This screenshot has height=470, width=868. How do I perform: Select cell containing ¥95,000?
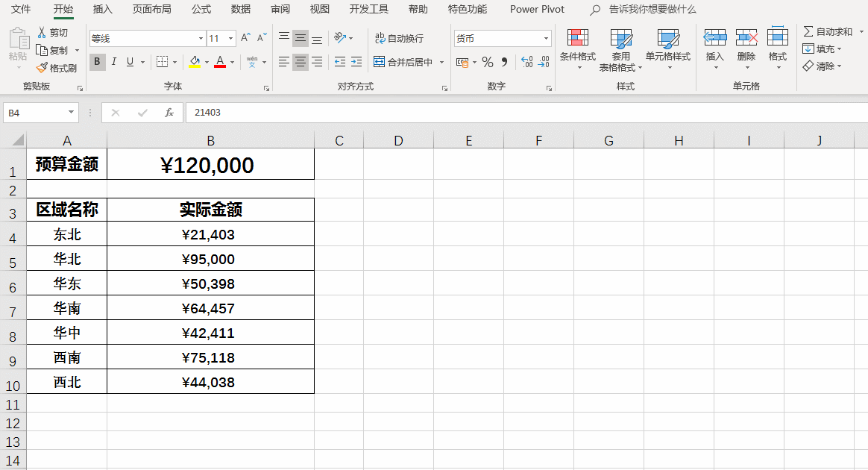pos(210,259)
